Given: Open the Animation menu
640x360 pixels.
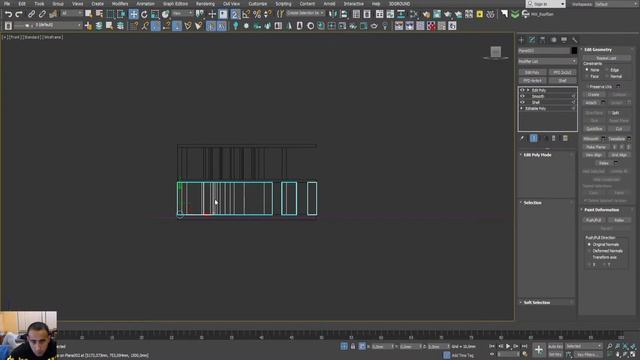Looking at the screenshot, I should (x=145, y=4).
